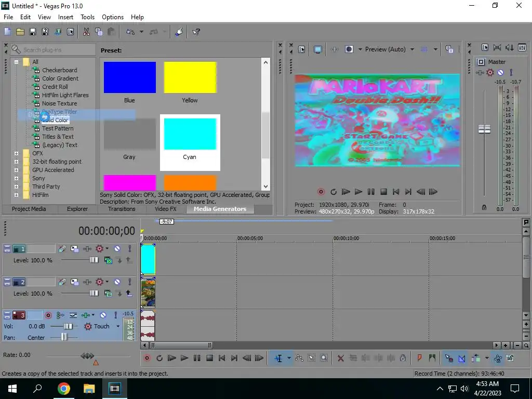This screenshot has height=399, width=532.
Task: Mute audio track 3
Action: click(103, 315)
